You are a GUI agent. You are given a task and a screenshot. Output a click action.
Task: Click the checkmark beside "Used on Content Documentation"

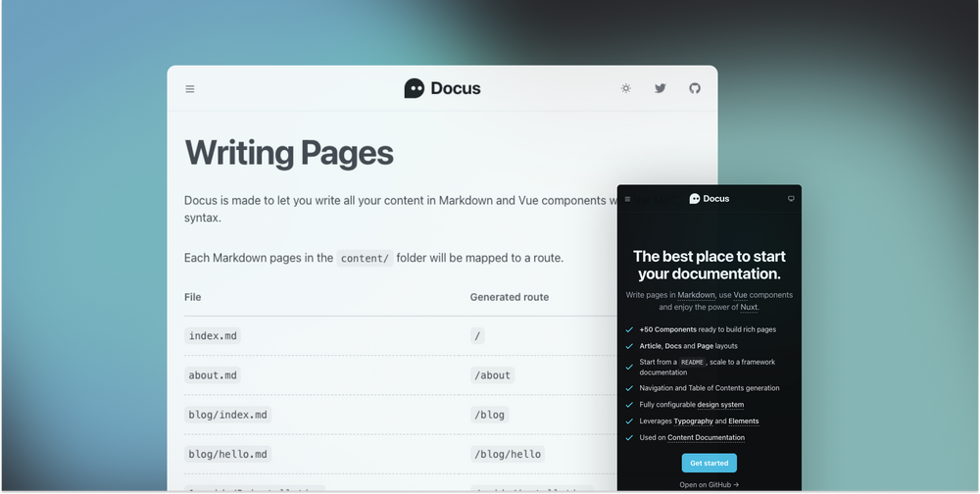[x=629, y=438]
